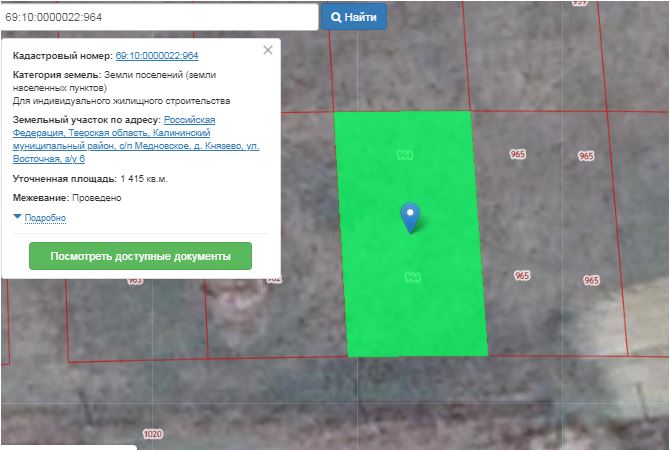The image size is (670, 451).
Task: Close the parcel info popup
Action: (267, 49)
